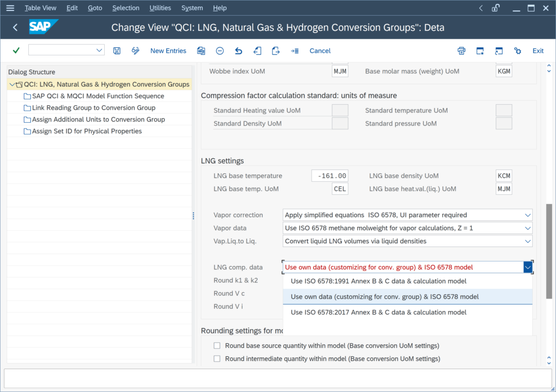This screenshot has width=556, height=392.
Task: Click the Wobbe index UoM field
Action: tap(340, 71)
